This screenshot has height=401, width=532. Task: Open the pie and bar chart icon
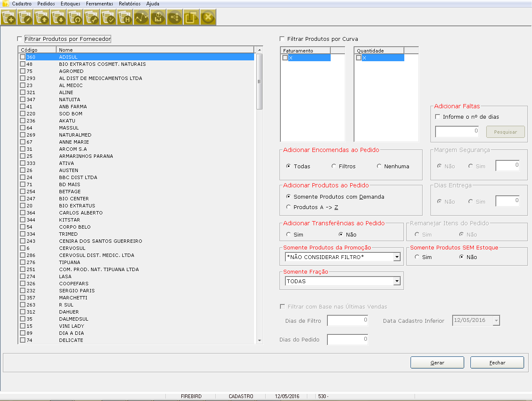point(158,17)
